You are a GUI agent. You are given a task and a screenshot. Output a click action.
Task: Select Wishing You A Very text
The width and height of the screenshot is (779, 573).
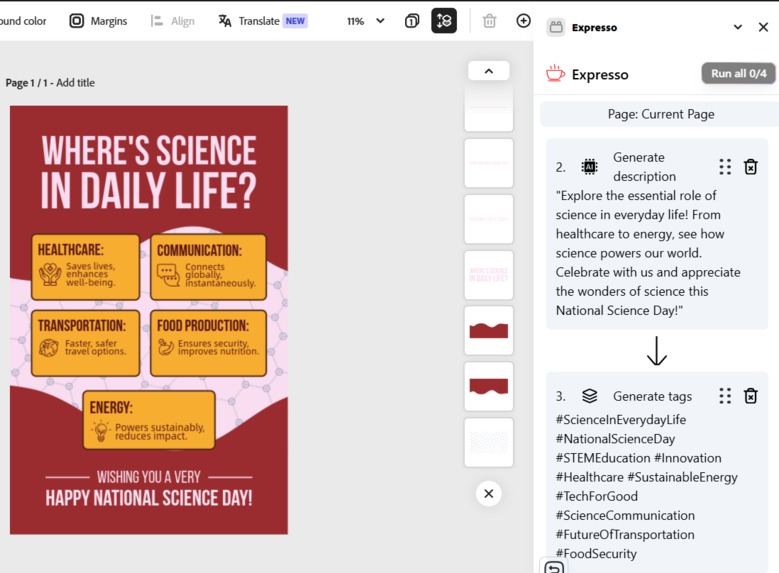click(149, 477)
